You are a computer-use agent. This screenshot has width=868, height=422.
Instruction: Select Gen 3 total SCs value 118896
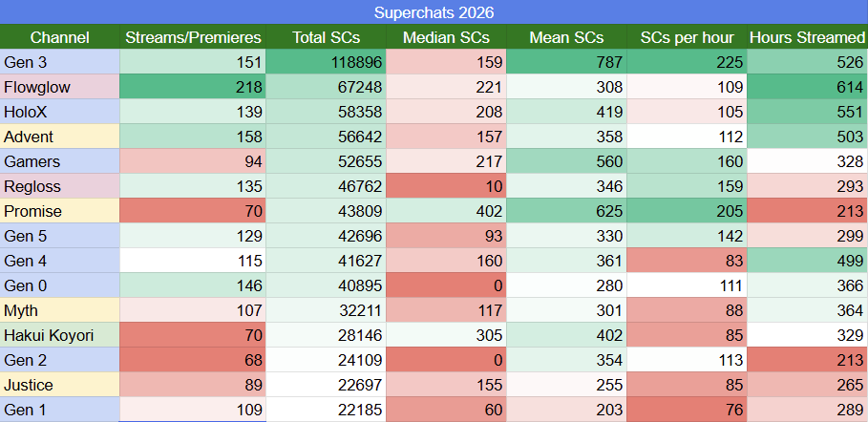pos(326,62)
